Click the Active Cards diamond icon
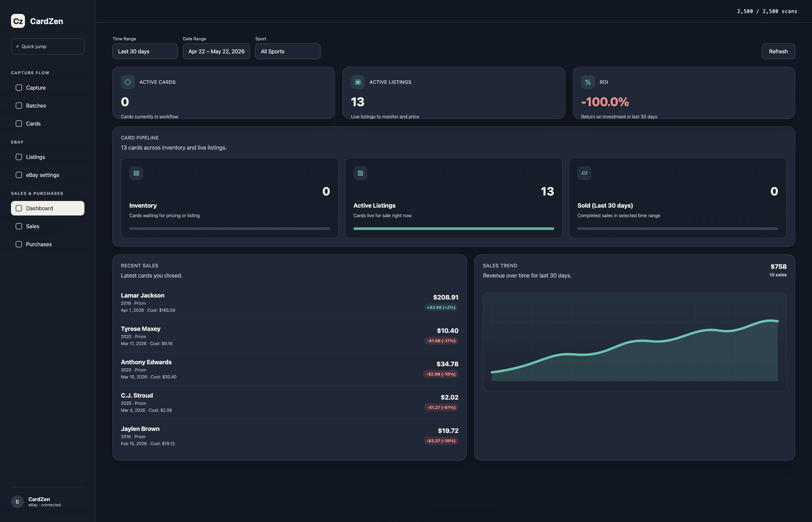Image resolution: width=812 pixels, height=522 pixels. coord(128,82)
